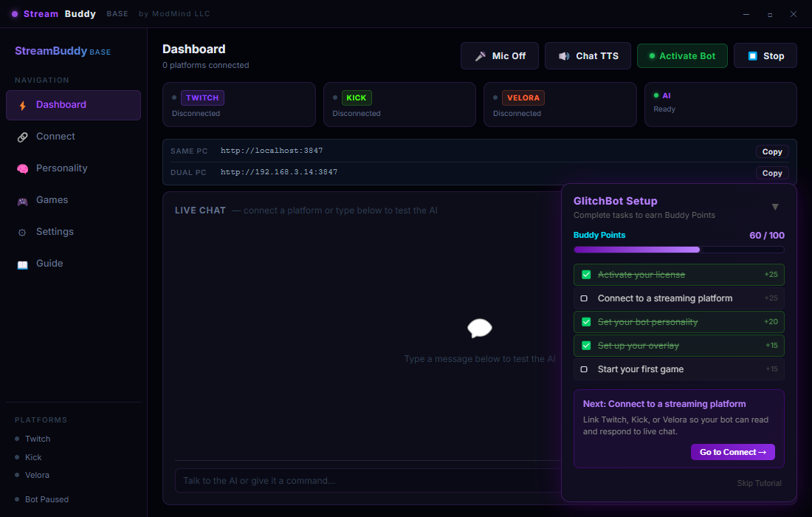
Task: Click the Disconnected text under TWITCH
Action: tap(196, 114)
